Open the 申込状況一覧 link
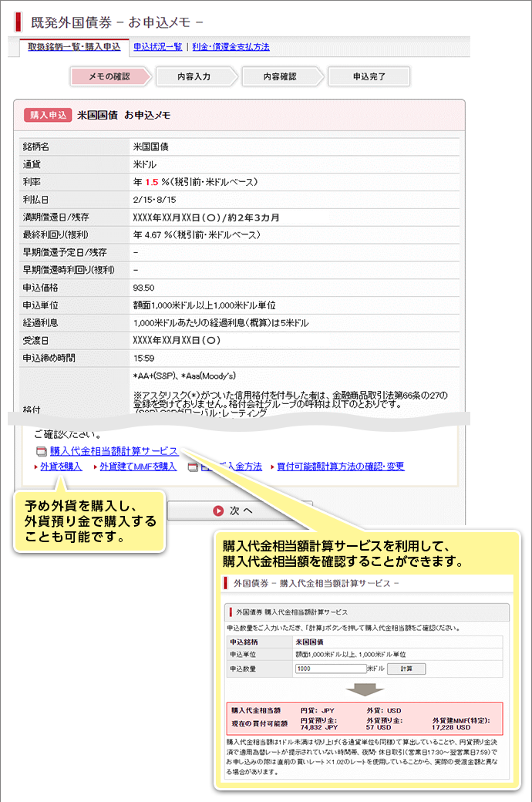Image resolution: width=532 pixels, height=802 pixels. click(x=157, y=47)
